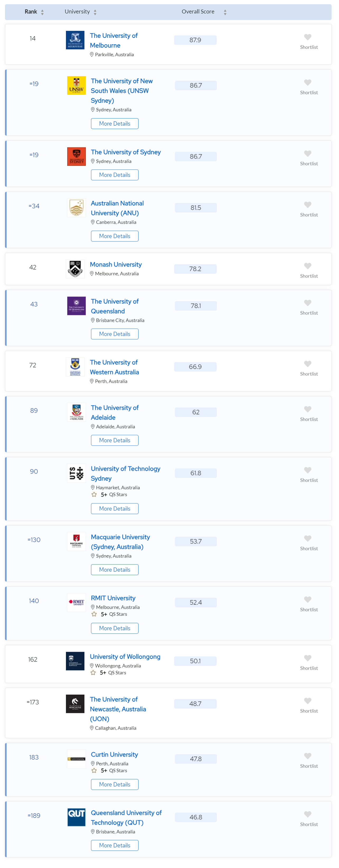Image resolution: width=339 pixels, height=868 pixels.
Task: Open More Details for UNSW Sydney
Action: tap(114, 124)
